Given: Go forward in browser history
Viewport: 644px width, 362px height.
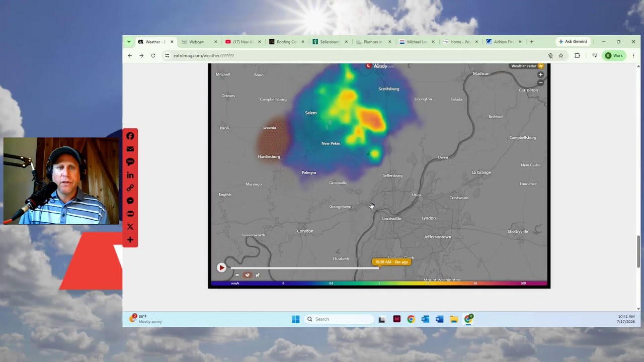Looking at the screenshot, I should click(x=141, y=56).
